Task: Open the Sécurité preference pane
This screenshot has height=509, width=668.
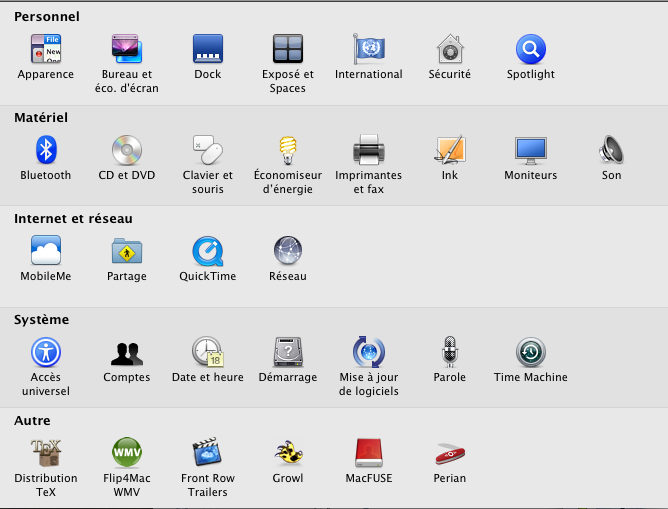Action: 450,49
